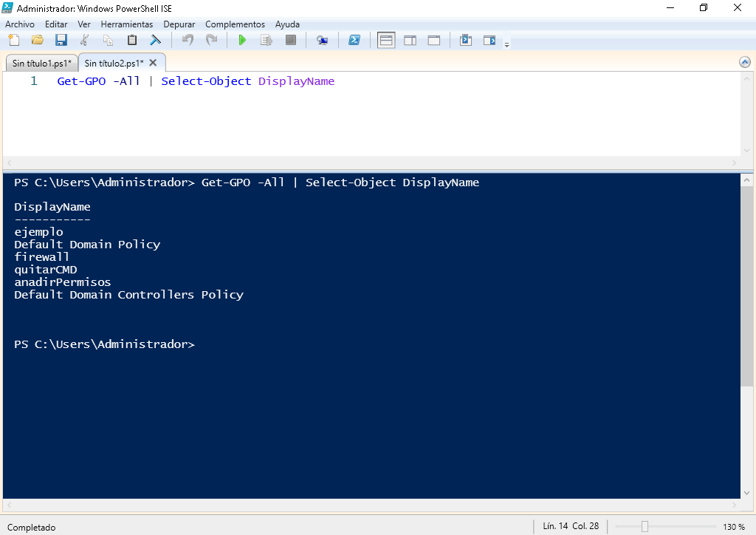The image size is (756, 535).
Task: Run the script with the green play icon
Action: click(242, 40)
